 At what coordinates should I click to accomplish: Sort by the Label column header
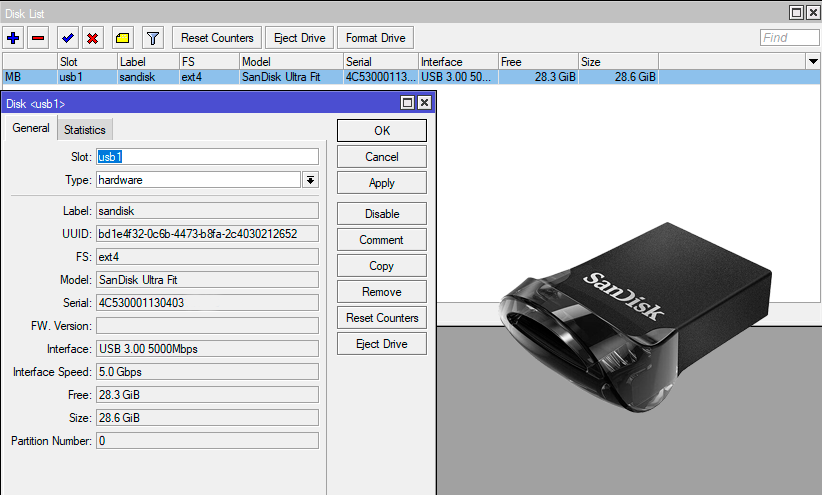tap(148, 61)
